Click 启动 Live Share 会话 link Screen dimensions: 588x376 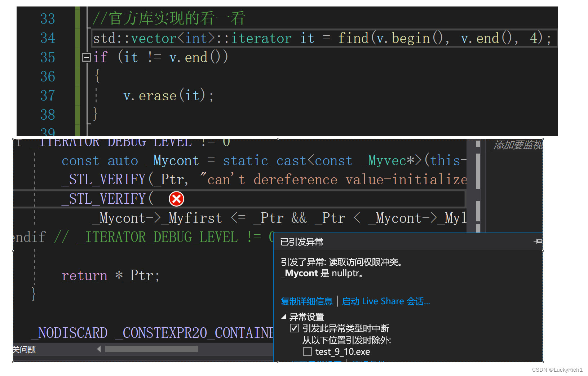point(386,301)
